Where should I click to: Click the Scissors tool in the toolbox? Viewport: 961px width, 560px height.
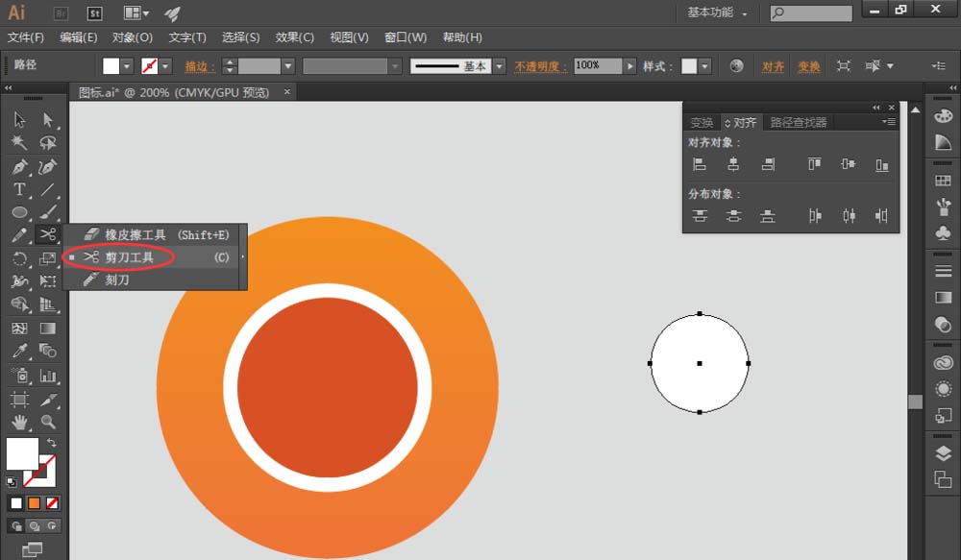tap(48, 234)
